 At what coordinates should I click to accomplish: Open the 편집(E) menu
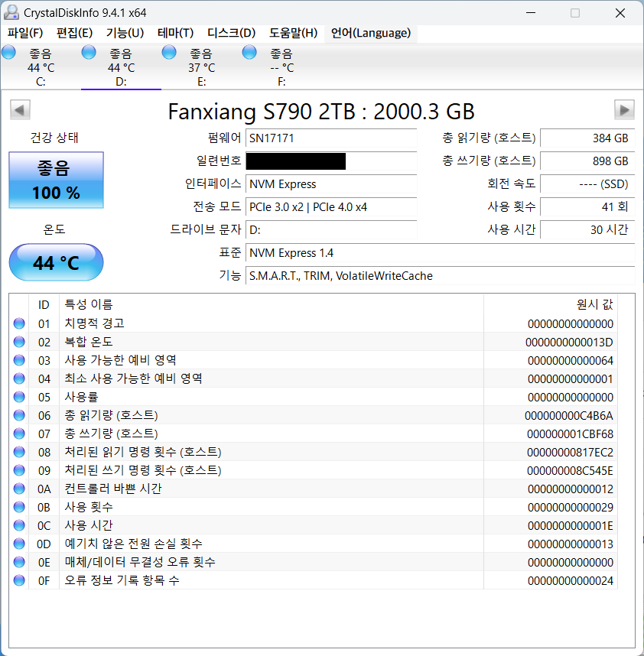[74, 33]
